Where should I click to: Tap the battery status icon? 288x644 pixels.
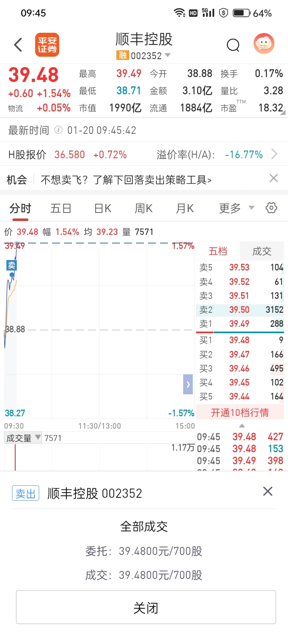pos(241,13)
